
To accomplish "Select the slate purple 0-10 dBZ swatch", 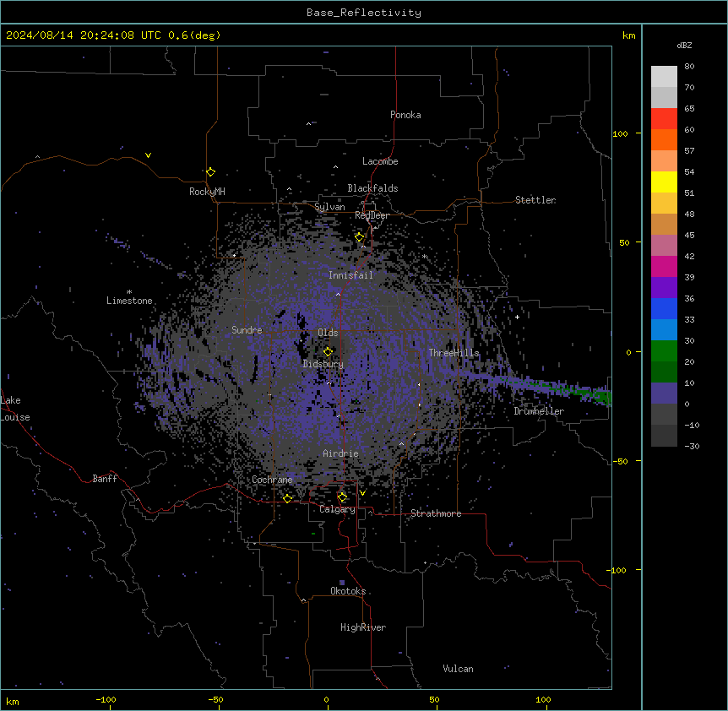I will coord(664,393).
